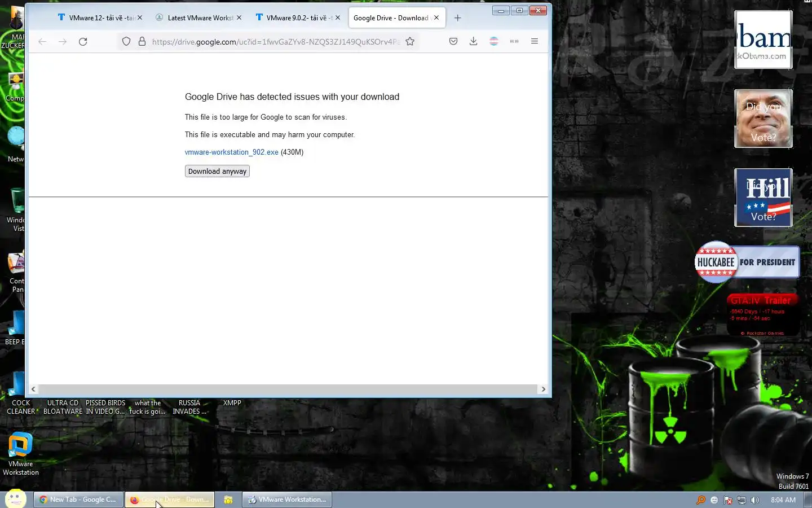Open the Control Panel desktop icon
The width and height of the screenshot is (812, 508).
point(16,272)
